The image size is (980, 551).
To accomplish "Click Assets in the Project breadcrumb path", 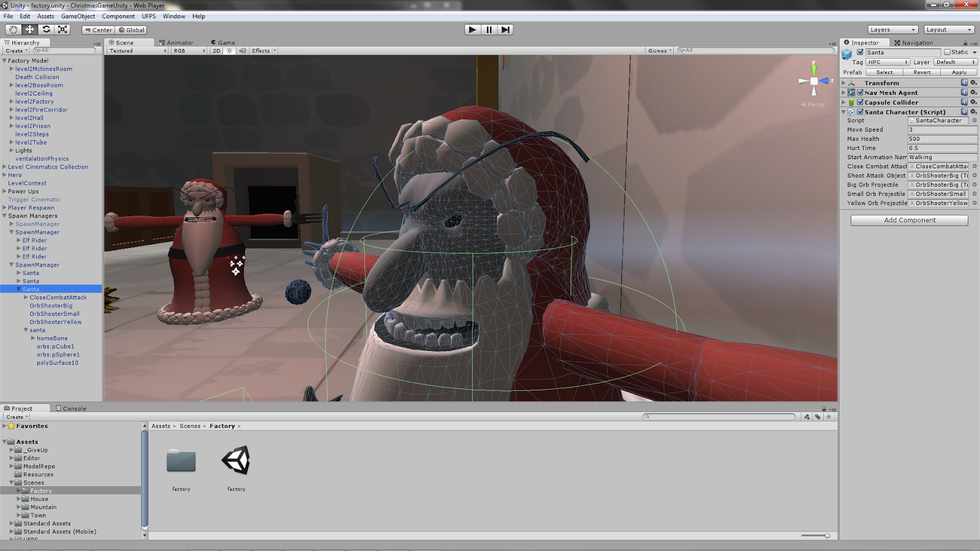I will pyautogui.click(x=161, y=426).
